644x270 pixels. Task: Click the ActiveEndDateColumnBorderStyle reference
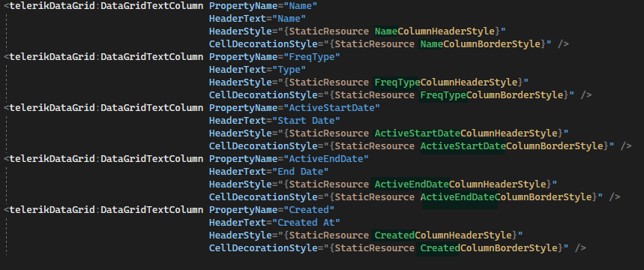(506, 196)
